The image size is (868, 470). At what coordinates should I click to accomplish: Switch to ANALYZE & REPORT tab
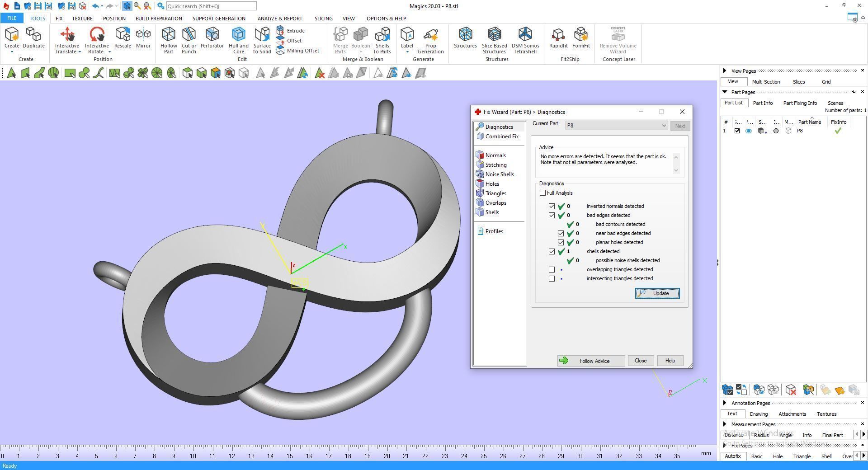280,19
